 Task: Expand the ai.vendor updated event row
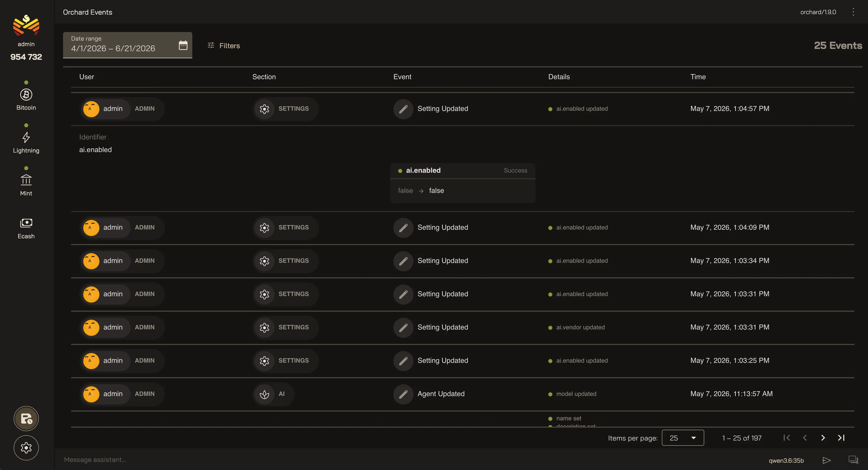pos(463,327)
